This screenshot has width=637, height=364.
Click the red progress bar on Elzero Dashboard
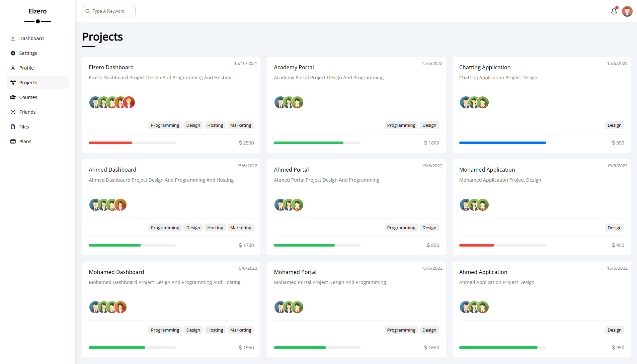pyautogui.click(x=110, y=143)
